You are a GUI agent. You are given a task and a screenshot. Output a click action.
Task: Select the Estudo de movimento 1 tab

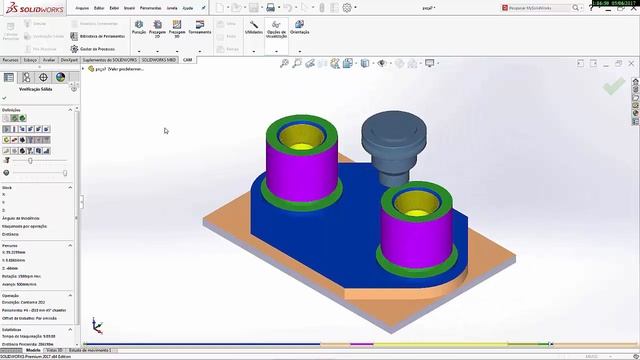click(90, 350)
